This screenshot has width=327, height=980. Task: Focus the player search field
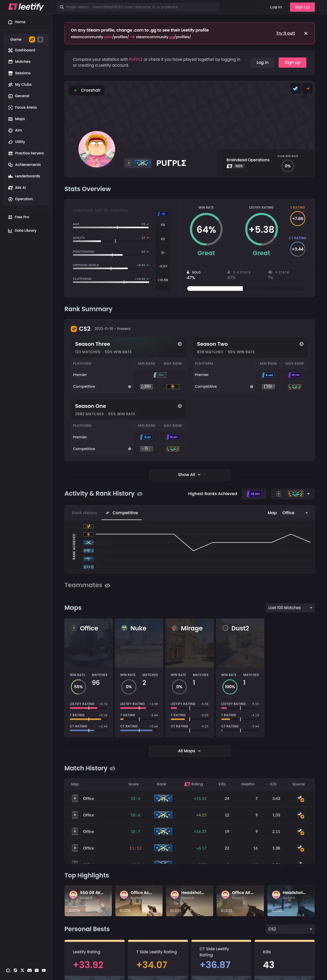click(138, 7)
